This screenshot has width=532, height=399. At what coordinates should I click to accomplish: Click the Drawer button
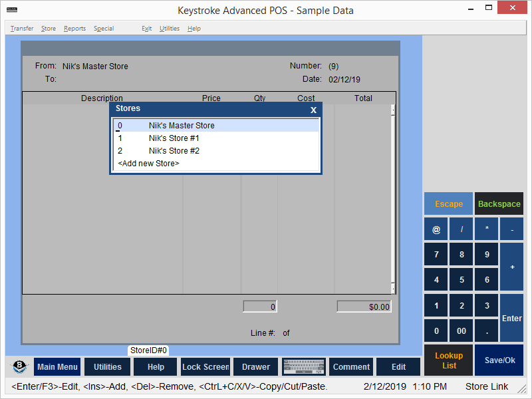(x=256, y=366)
